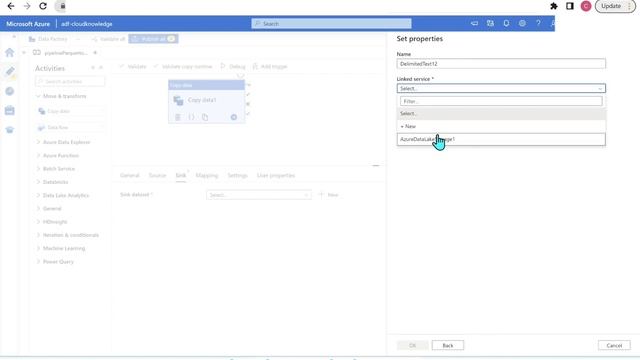The image size is (640, 360).
Task: Collapse the Move & transform group
Action: [x=61, y=96]
